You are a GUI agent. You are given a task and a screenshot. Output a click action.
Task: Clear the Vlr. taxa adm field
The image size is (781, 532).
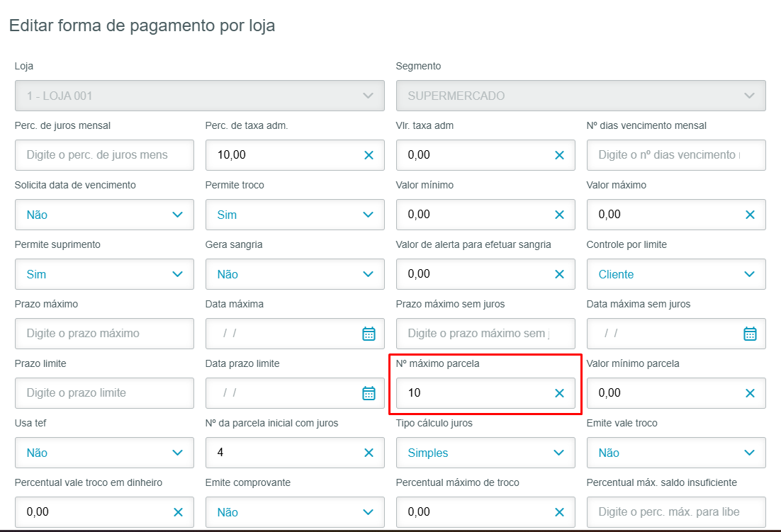click(559, 155)
